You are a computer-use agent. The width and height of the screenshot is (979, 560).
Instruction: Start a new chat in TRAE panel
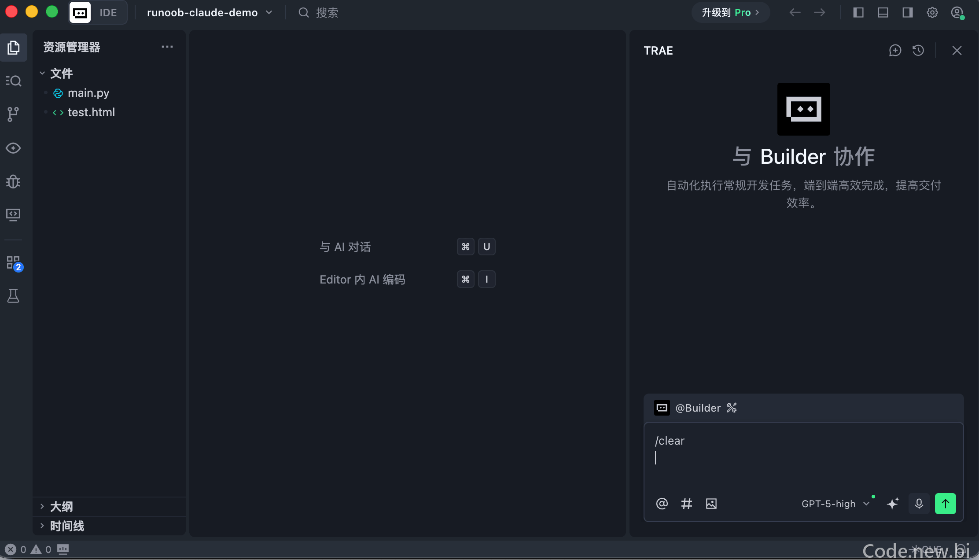(895, 51)
